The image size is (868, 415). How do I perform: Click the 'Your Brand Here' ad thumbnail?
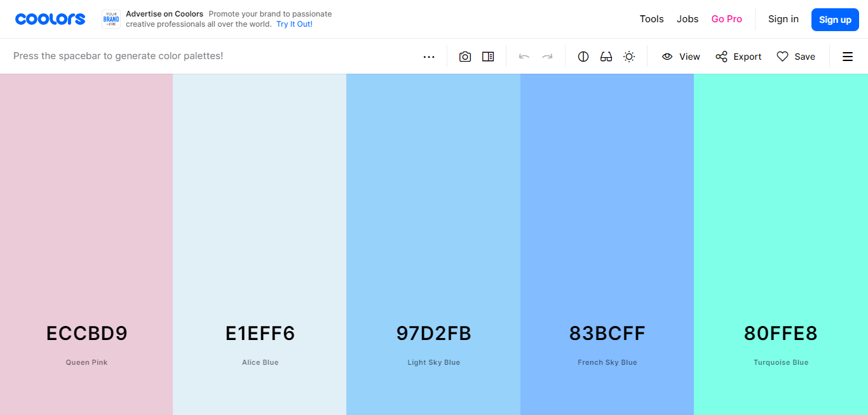point(111,19)
